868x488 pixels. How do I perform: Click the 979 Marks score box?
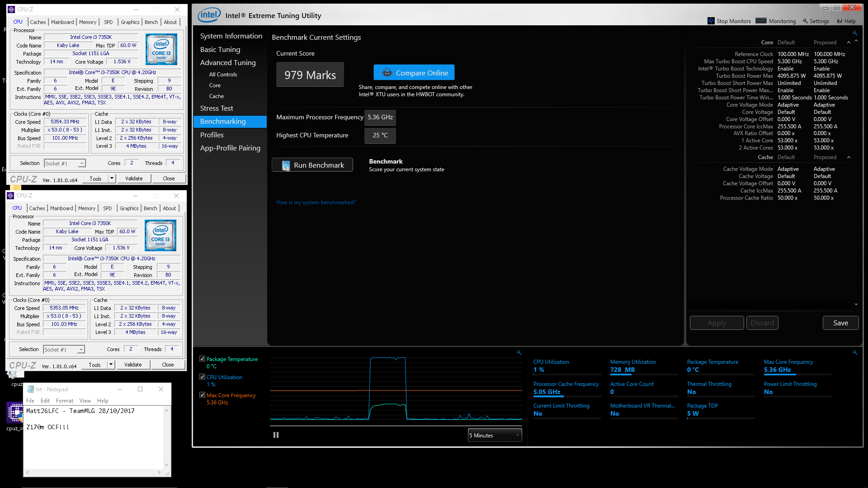310,75
